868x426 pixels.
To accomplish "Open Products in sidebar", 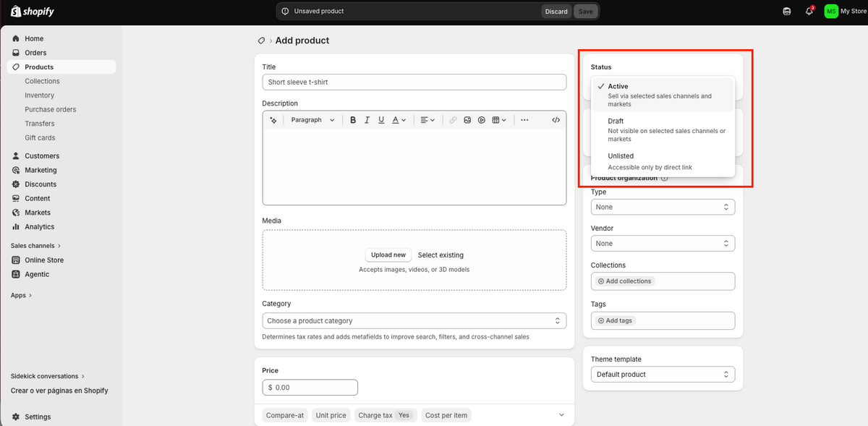I will [61, 67].
